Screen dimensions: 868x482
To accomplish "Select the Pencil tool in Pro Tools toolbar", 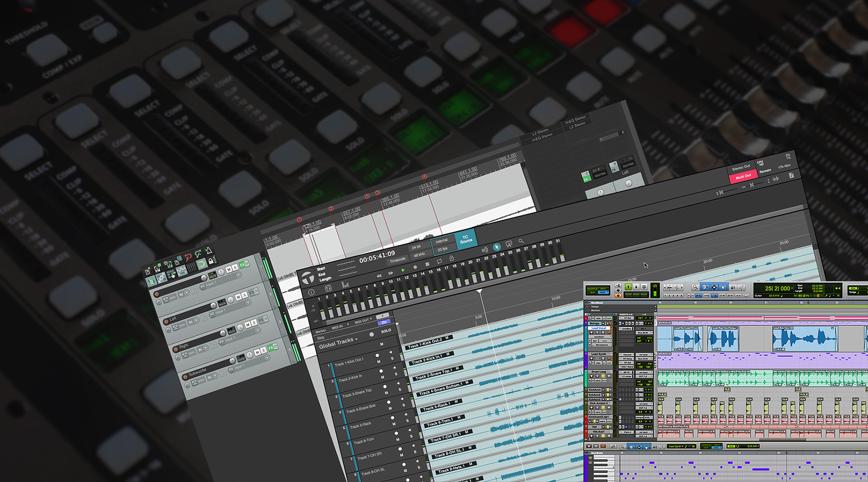I will pos(742,287).
